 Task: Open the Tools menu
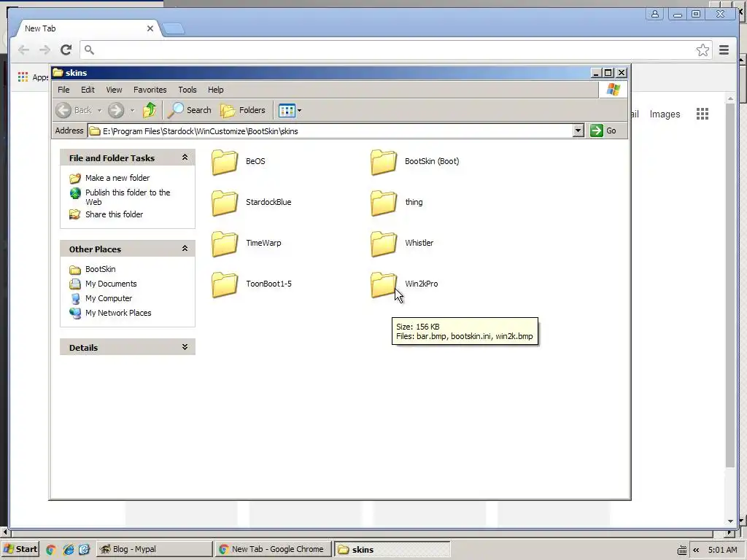pyautogui.click(x=187, y=90)
